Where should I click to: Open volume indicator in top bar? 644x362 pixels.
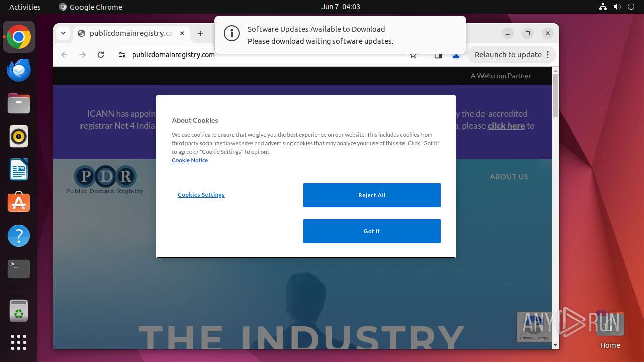coord(617,7)
